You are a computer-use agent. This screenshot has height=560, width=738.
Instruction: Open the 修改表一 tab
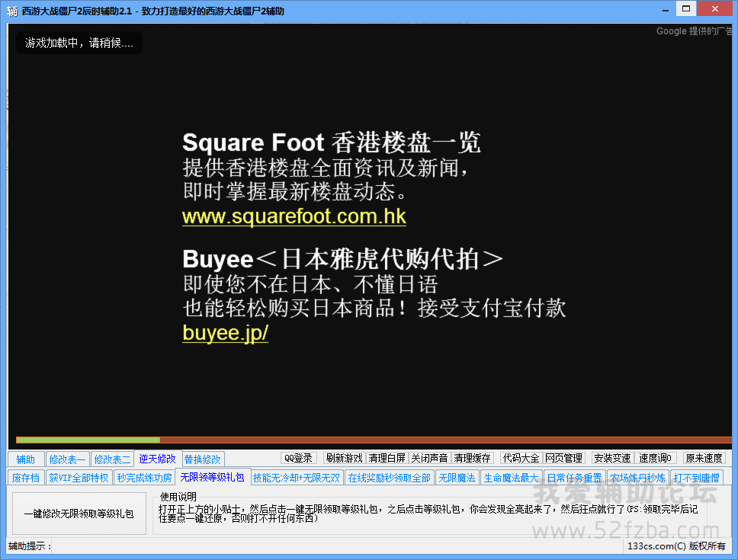coord(67,459)
